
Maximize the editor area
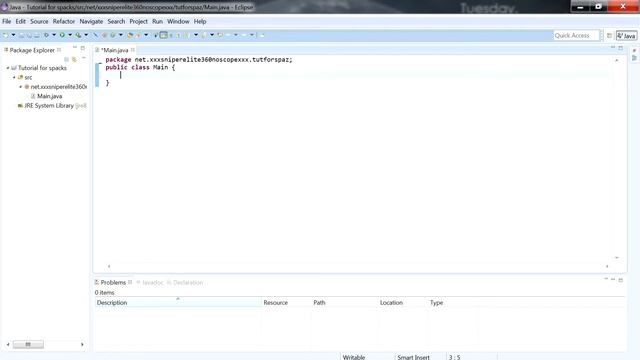pyautogui.click(x=620, y=48)
